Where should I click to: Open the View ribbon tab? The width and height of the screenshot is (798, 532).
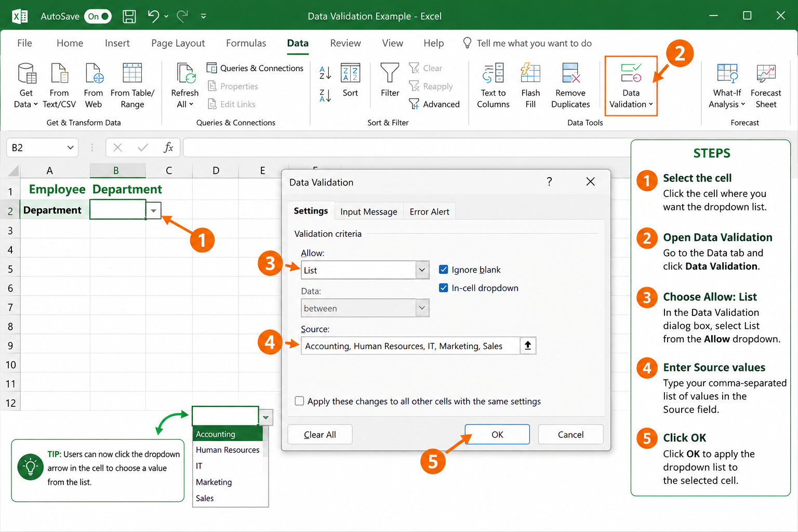point(393,43)
